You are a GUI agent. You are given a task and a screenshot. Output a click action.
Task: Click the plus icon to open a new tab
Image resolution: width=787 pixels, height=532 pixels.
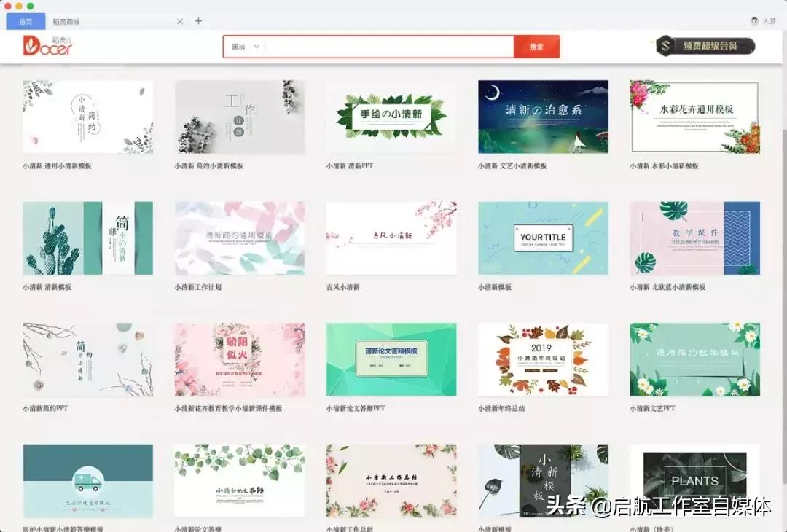(x=198, y=21)
